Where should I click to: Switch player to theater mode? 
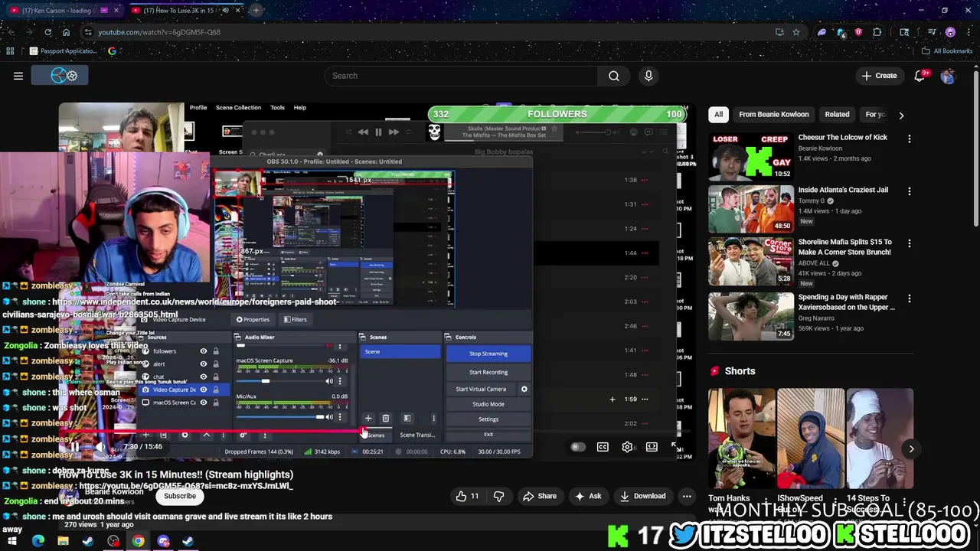pyautogui.click(x=652, y=447)
